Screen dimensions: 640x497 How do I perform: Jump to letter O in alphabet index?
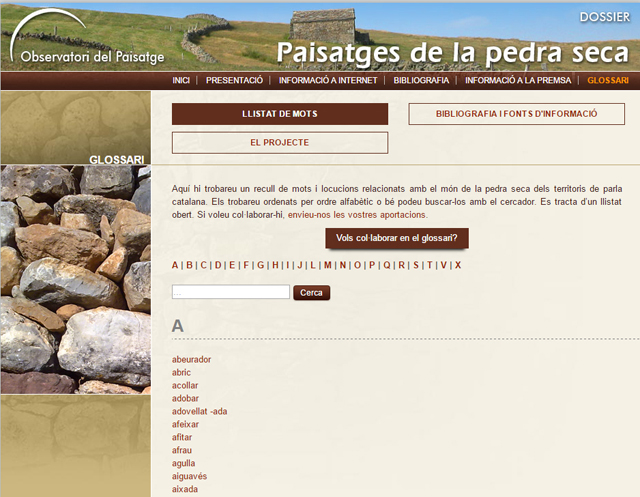point(357,265)
